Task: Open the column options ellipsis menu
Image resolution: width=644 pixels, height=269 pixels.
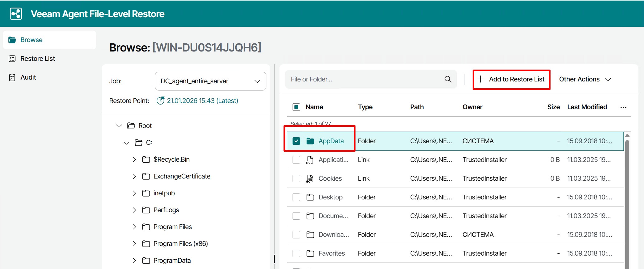Action: pos(623,107)
